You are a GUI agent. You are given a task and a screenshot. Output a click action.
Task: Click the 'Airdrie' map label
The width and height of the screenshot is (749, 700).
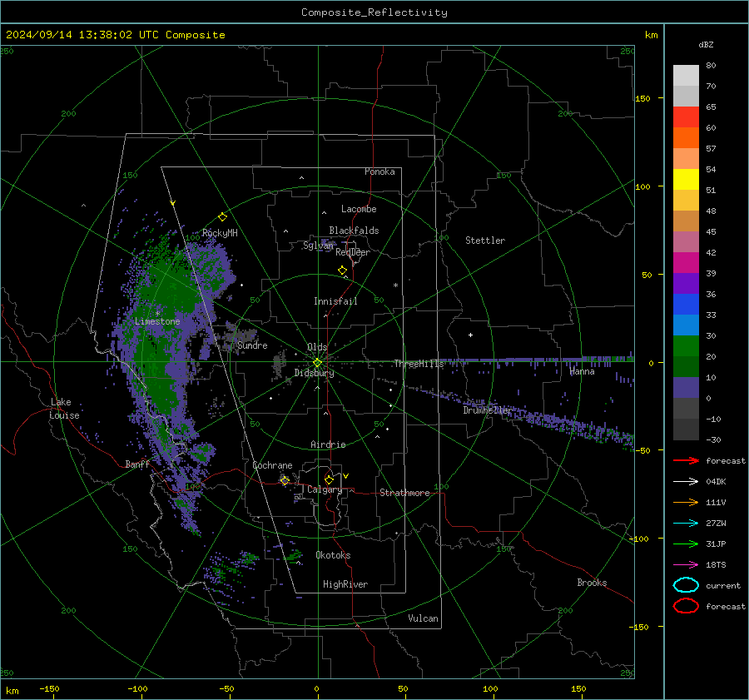click(x=328, y=444)
